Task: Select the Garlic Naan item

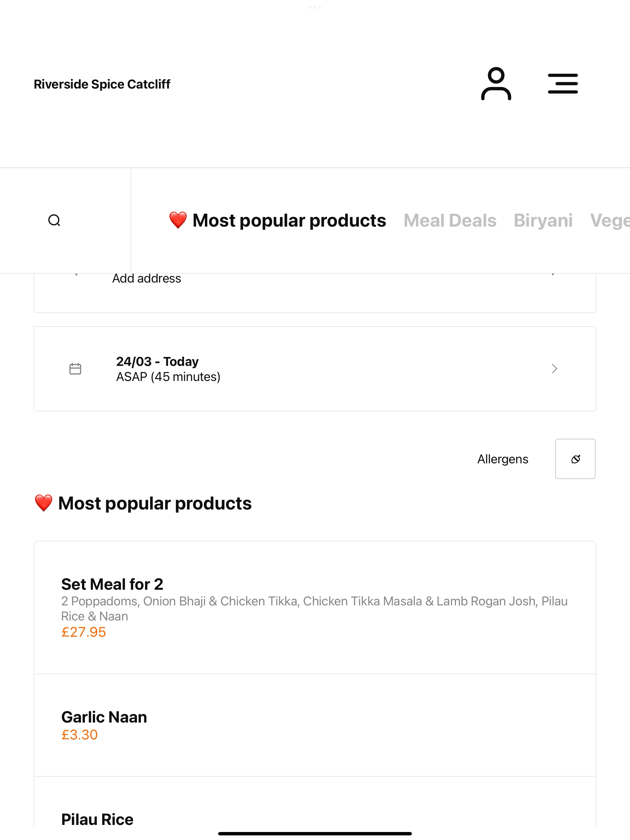Action: [x=315, y=725]
